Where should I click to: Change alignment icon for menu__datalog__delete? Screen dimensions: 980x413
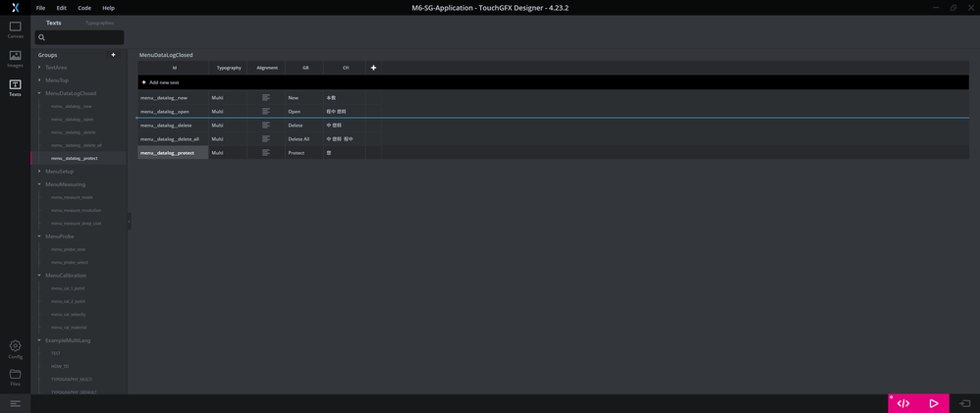click(266, 125)
